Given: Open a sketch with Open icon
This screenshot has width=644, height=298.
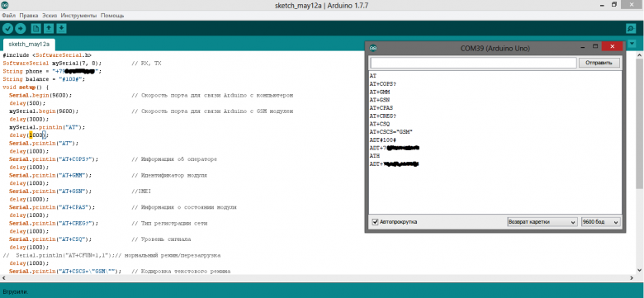Looking at the screenshot, I should point(49,28).
